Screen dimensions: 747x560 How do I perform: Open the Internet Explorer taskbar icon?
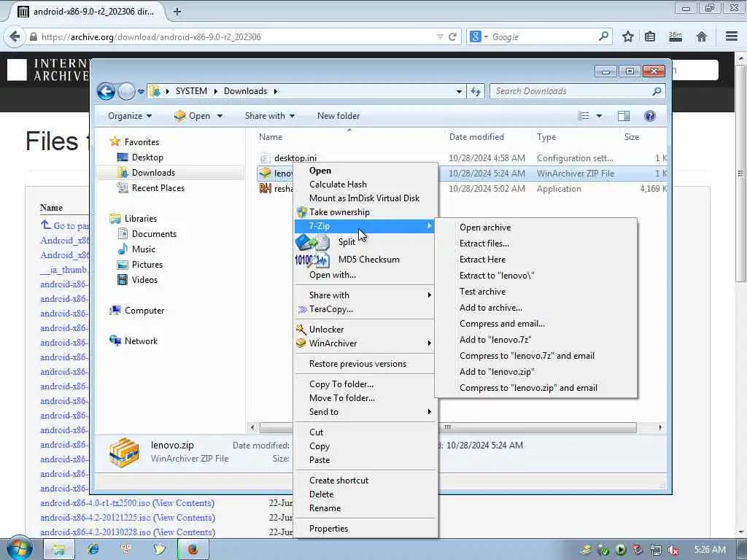pos(93,549)
